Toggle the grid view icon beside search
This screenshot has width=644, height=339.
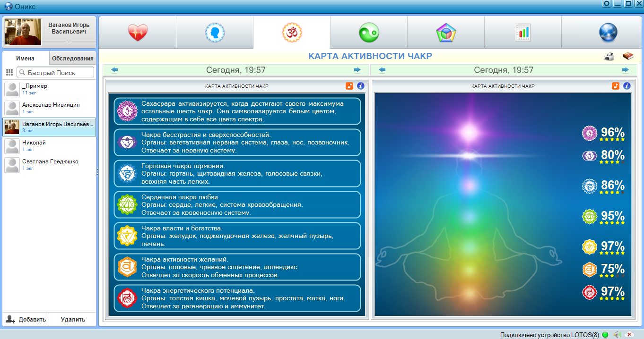pyautogui.click(x=9, y=72)
